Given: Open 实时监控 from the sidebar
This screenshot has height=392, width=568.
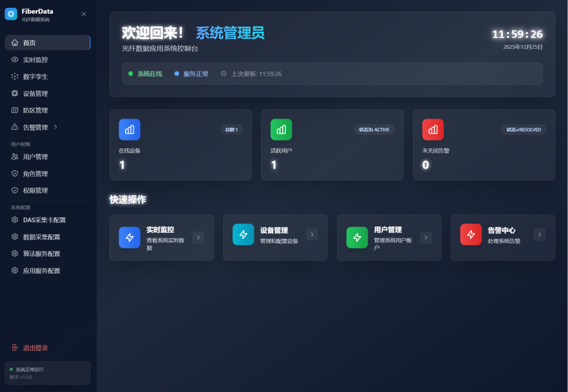Looking at the screenshot, I should [35, 60].
